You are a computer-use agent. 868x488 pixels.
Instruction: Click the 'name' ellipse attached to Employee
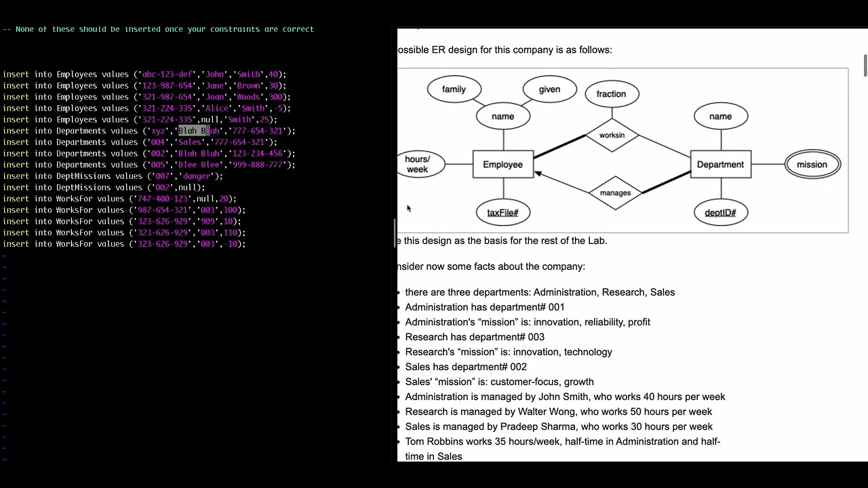tap(503, 117)
